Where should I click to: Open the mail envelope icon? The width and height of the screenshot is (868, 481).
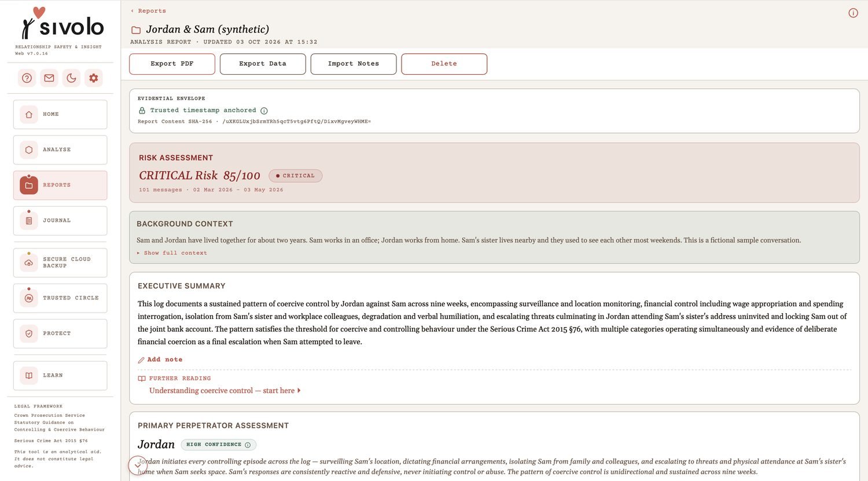coord(49,78)
